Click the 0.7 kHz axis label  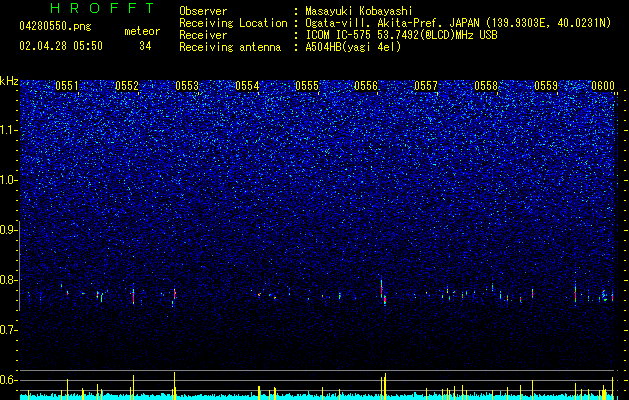point(8,330)
